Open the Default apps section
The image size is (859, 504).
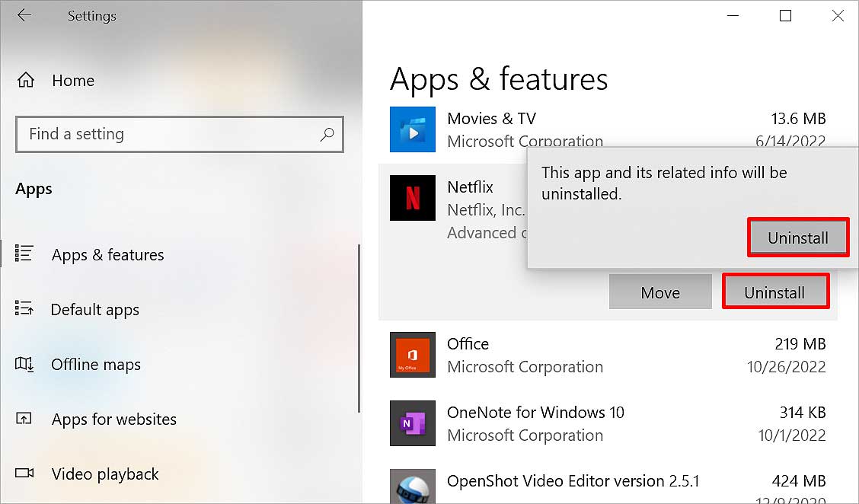coord(94,310)
